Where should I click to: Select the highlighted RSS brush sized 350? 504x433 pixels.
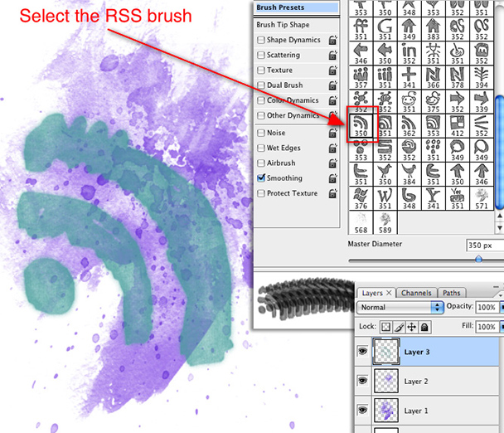click(361, 126)
